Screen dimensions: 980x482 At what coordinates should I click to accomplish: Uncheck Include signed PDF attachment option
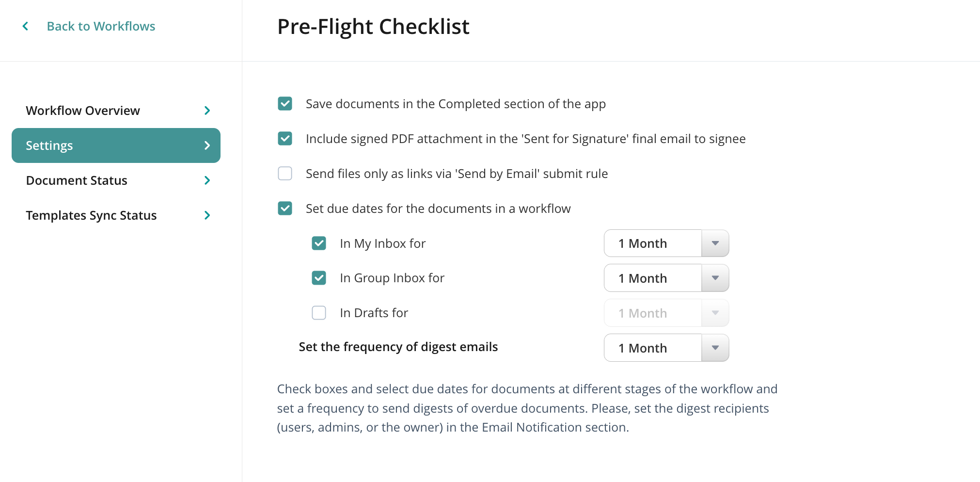tap(285, 139)
